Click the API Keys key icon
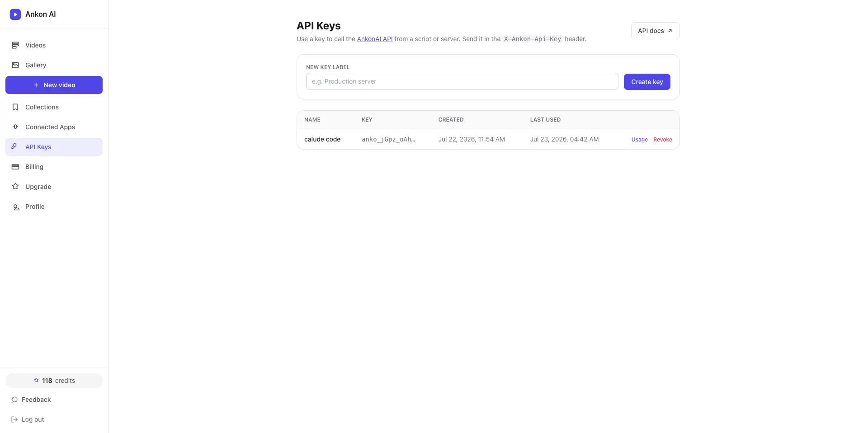868x433 pixels. (14, 146)
